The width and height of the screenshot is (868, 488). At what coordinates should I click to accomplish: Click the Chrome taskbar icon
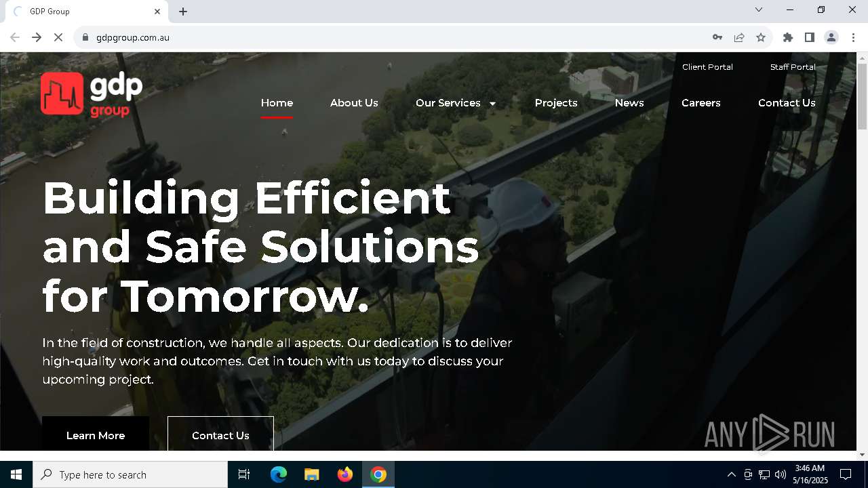tap(378, 474)
